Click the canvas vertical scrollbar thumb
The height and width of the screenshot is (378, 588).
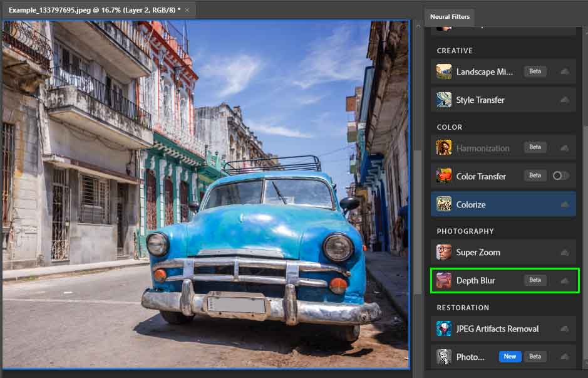418,221
